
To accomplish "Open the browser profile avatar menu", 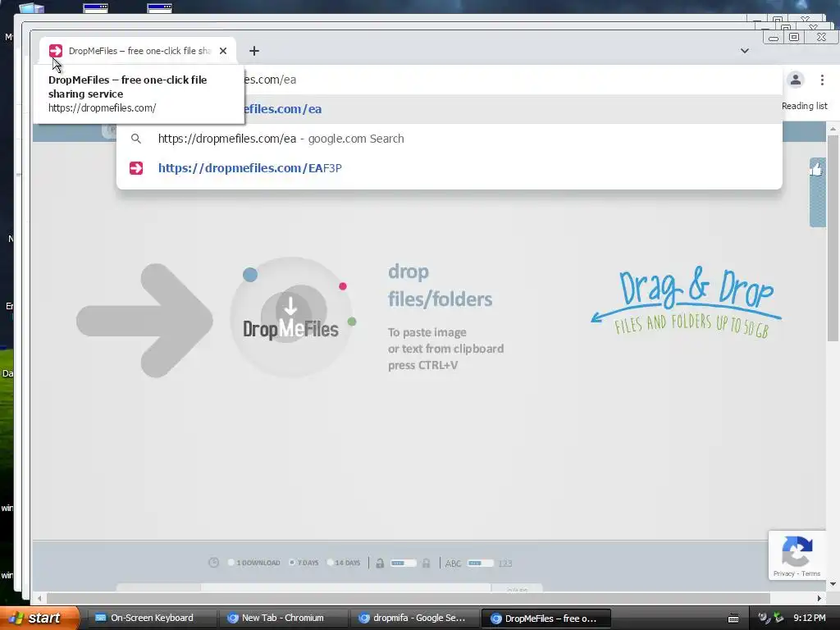I will (x=796, y=80).
